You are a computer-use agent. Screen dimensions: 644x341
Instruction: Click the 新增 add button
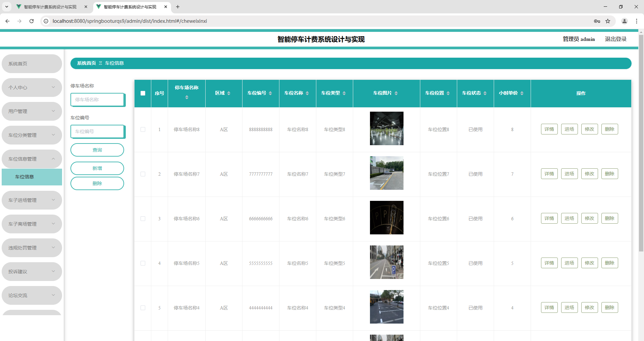point(97,168)
